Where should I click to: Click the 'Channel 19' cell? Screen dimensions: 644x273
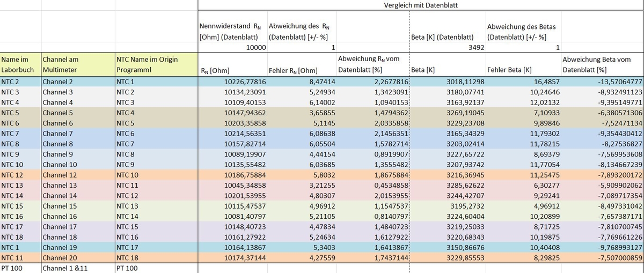click(78, 248)
